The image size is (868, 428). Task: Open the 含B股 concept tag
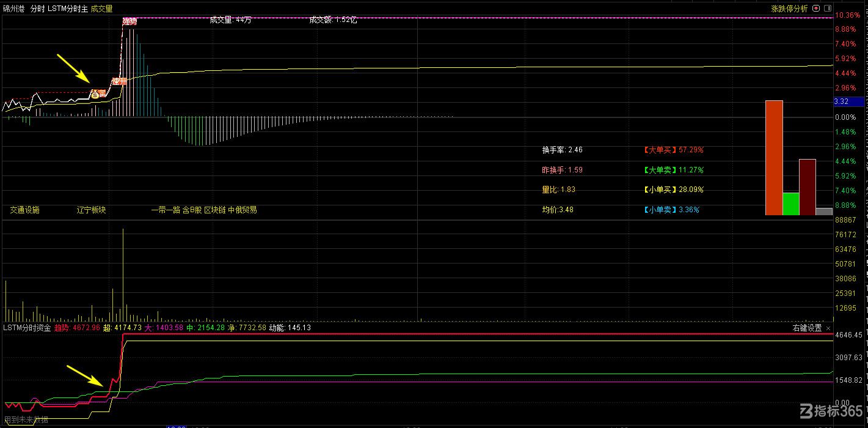tap(192, 210)
